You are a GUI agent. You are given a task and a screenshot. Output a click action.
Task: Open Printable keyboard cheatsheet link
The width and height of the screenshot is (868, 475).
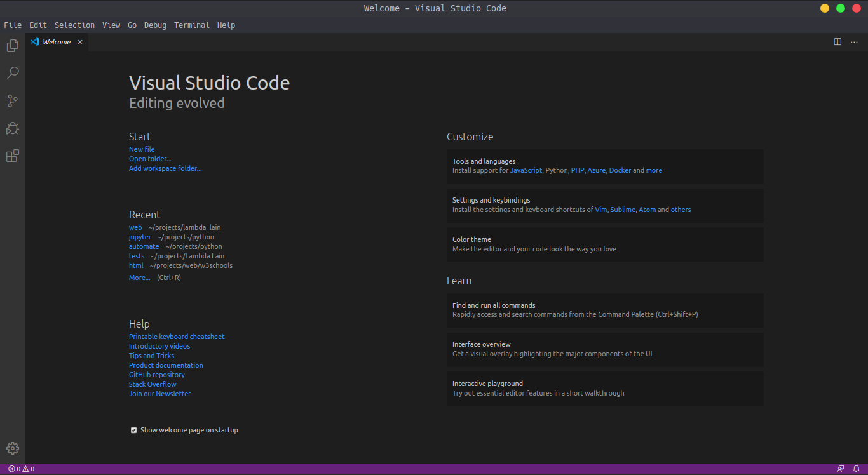[177, 337]
